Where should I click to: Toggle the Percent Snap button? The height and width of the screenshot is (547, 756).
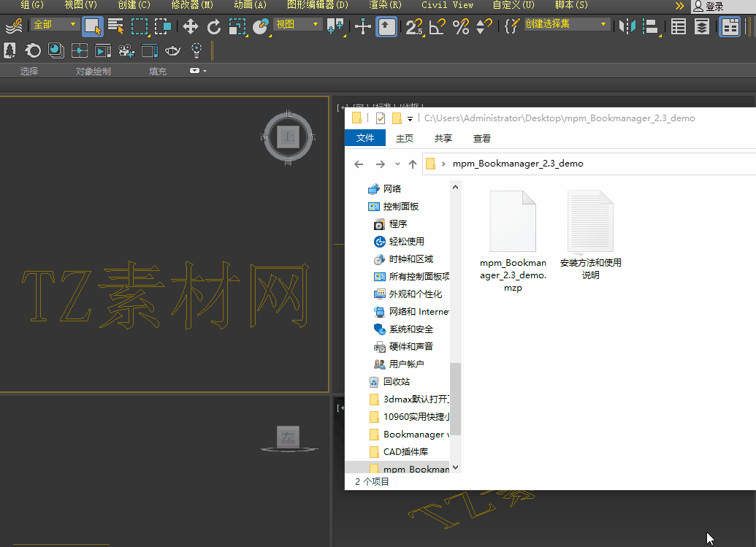click(461, 26)
